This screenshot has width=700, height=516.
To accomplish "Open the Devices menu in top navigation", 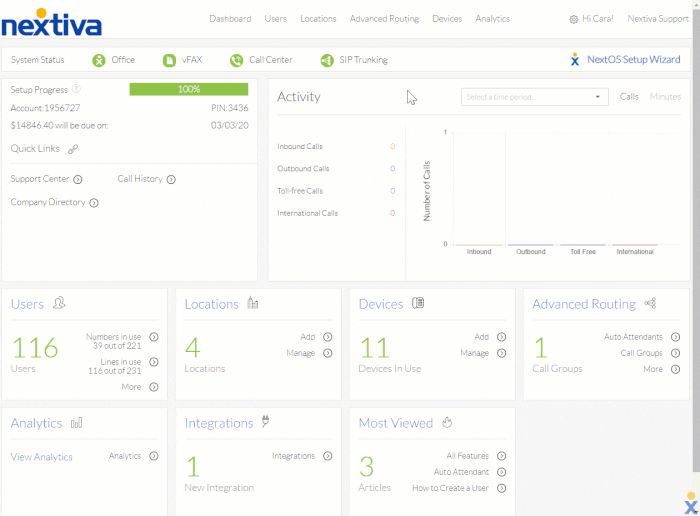I will (447, 19).
